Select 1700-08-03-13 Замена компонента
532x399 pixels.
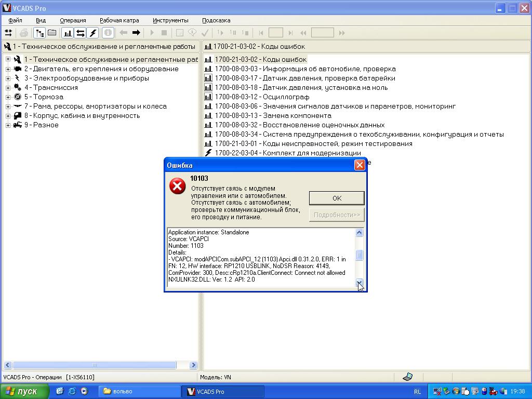273,116
